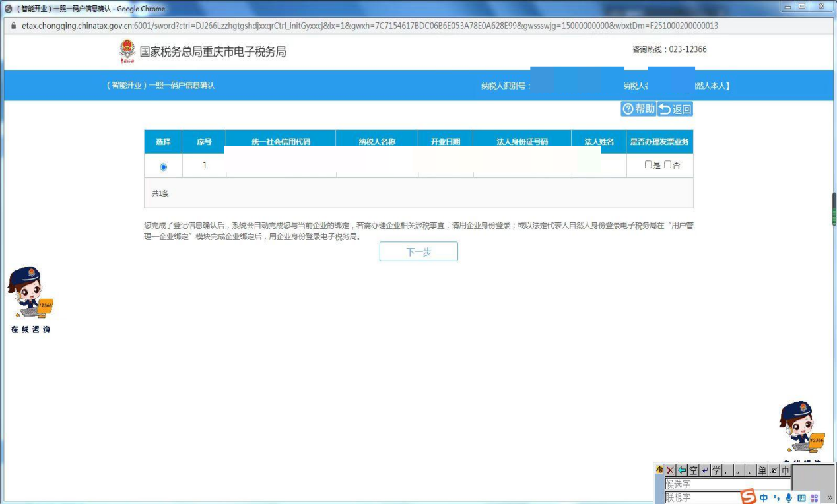The image size is (837, 504).
Task: Open the Sogou soft keyboard icon
Action: click(801, 498)
